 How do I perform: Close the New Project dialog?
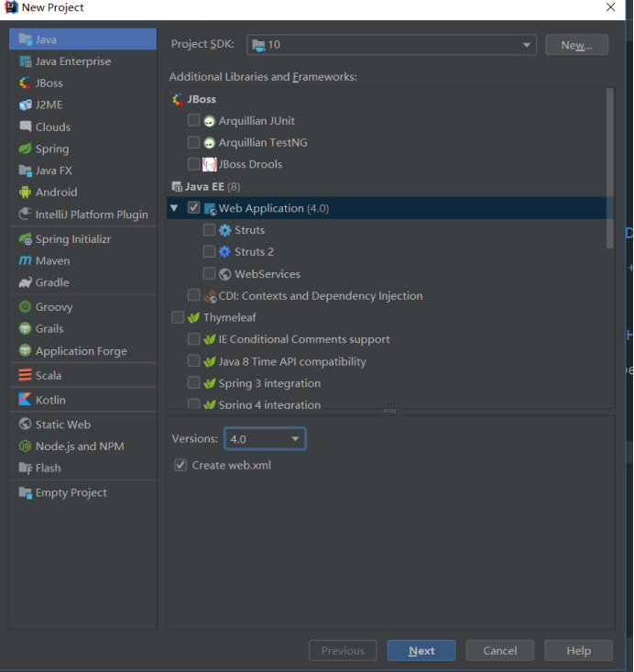(x=610, y=7)
